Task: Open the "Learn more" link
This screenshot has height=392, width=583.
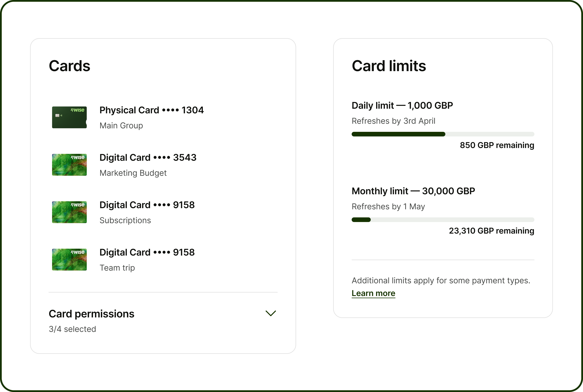Action: [373, 293]
